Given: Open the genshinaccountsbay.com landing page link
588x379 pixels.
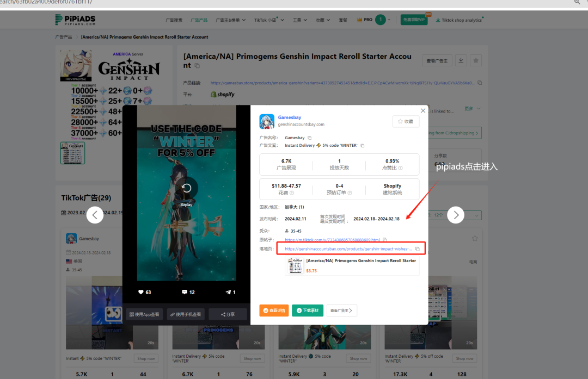Looking at the screenshot, I should click(348, 249).
